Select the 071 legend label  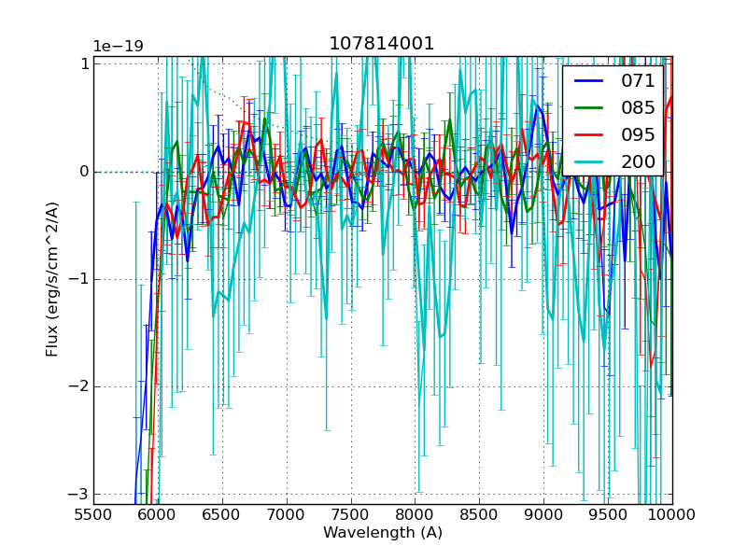(x=638, y=81)
